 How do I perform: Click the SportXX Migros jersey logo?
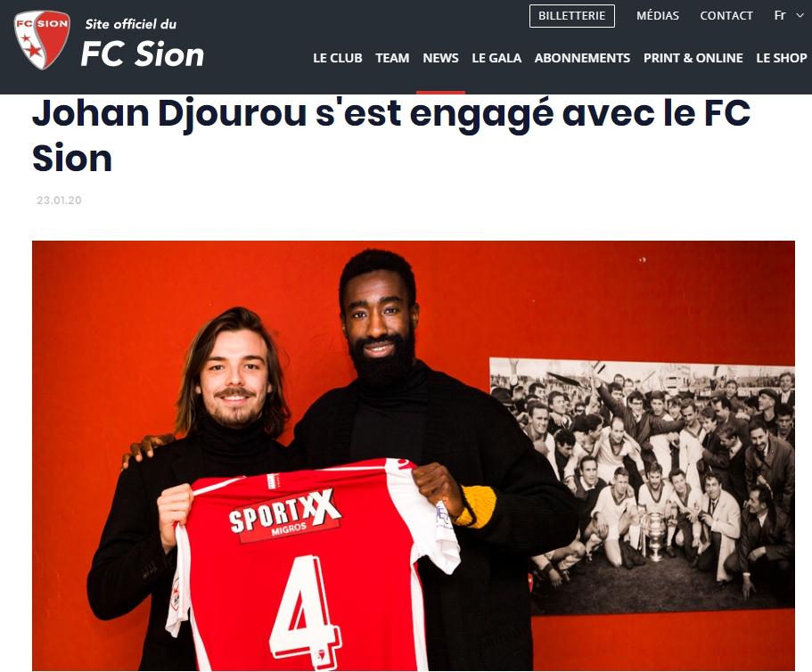pos(285,515)
